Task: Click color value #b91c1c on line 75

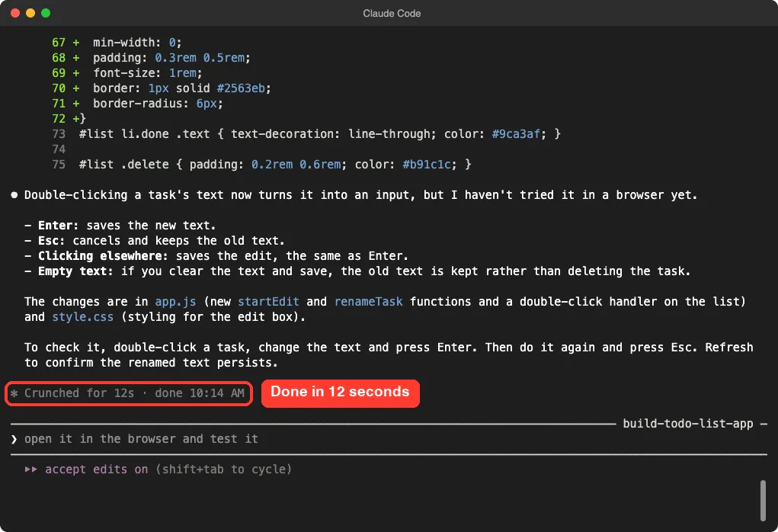Action: click(x=427, y=165)
